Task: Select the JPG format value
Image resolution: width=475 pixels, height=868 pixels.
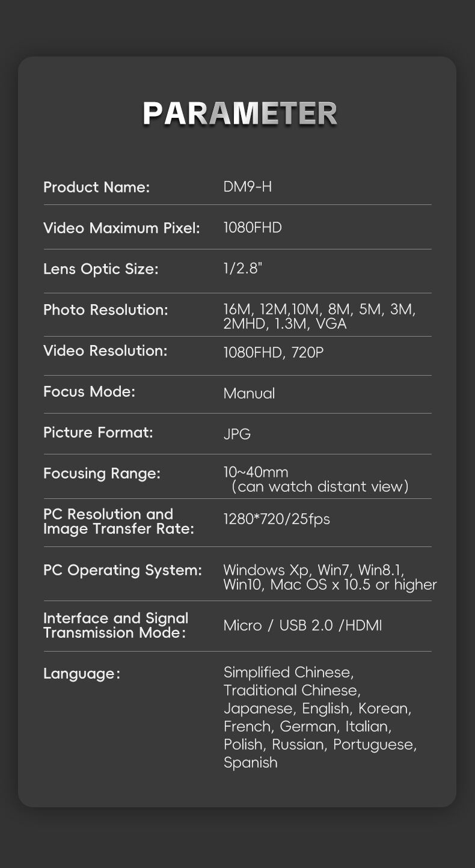Action: click(x=237, y=434)
